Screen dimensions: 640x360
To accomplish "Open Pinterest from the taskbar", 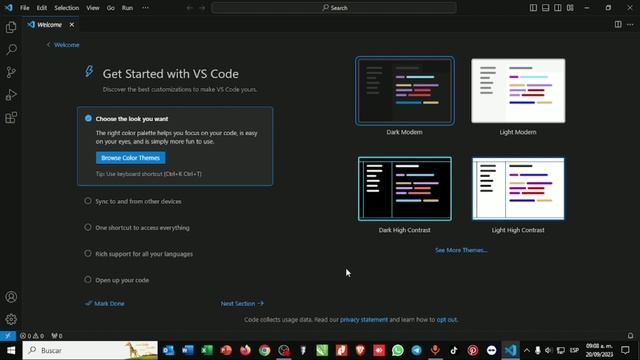I will (473, 350).
